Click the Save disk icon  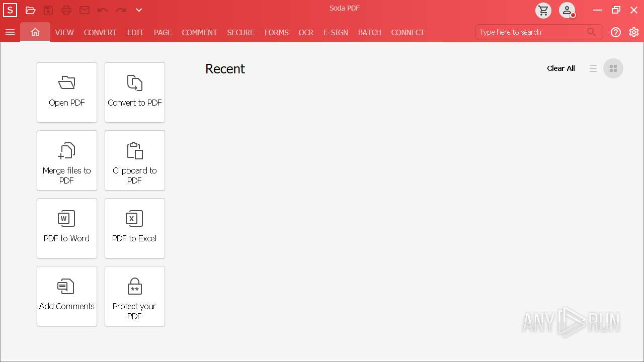click(x=48, y=10)
